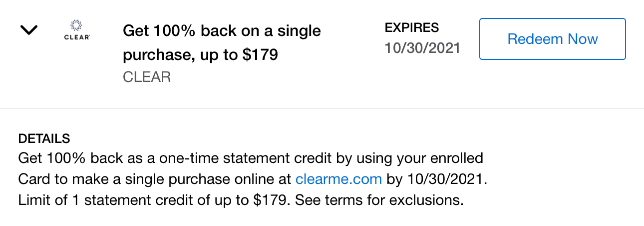Click the 10/30/2021 date under EXPIRES

pyautogui.click(x=422, y=48)
